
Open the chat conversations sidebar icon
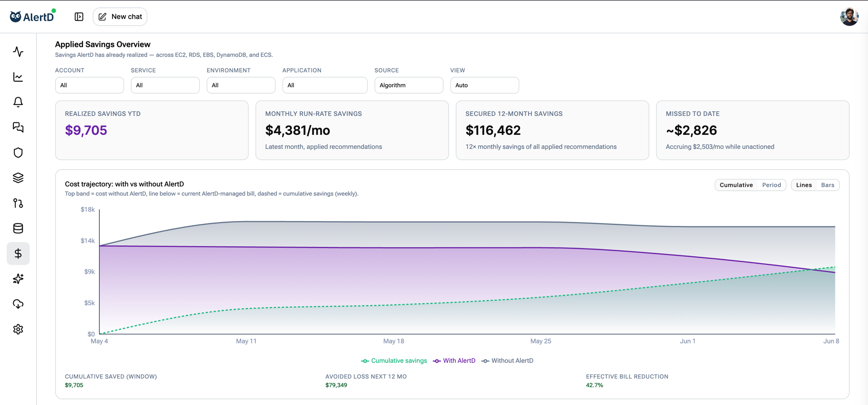point(18,127)
